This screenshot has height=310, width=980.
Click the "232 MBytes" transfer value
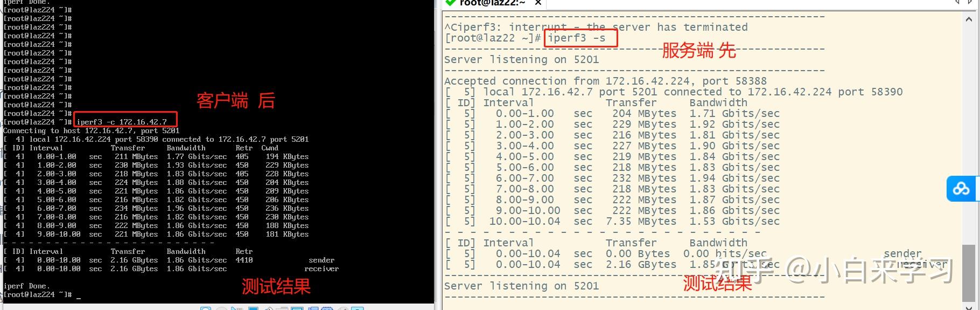click(x=644, y=178)
